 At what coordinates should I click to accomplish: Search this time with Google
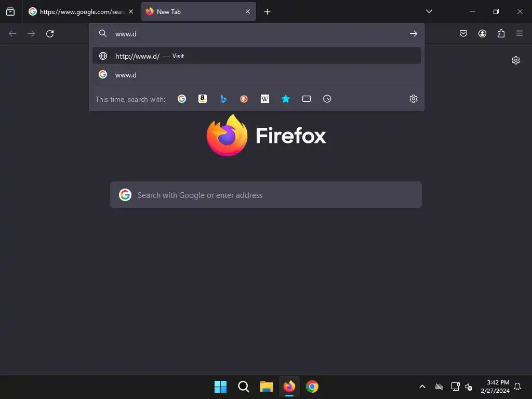tap(182, 99)
